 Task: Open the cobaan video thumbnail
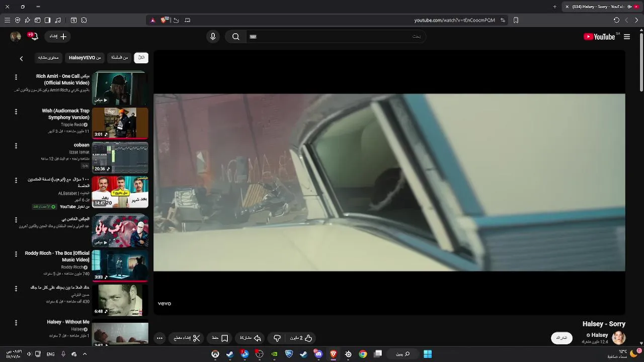[x=120, y=157]
